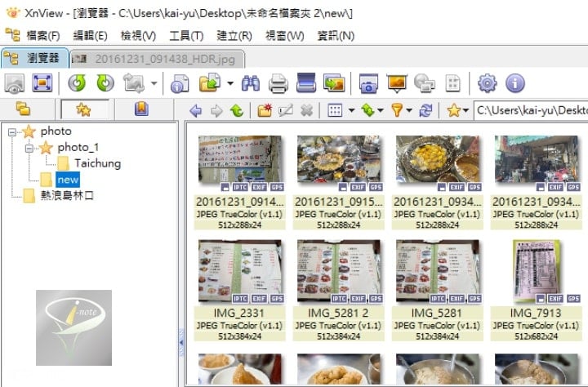
Task: Click the filter funnel icon
Action: pos(397,110)
